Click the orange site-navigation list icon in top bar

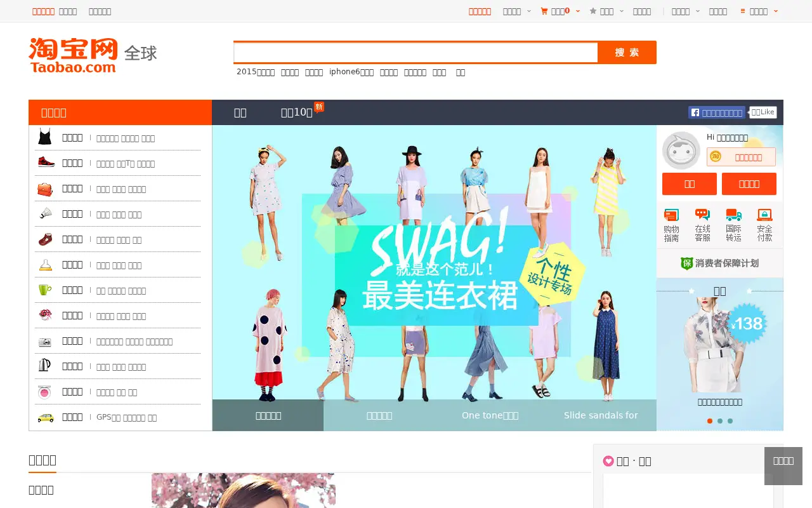pos(743,11)
